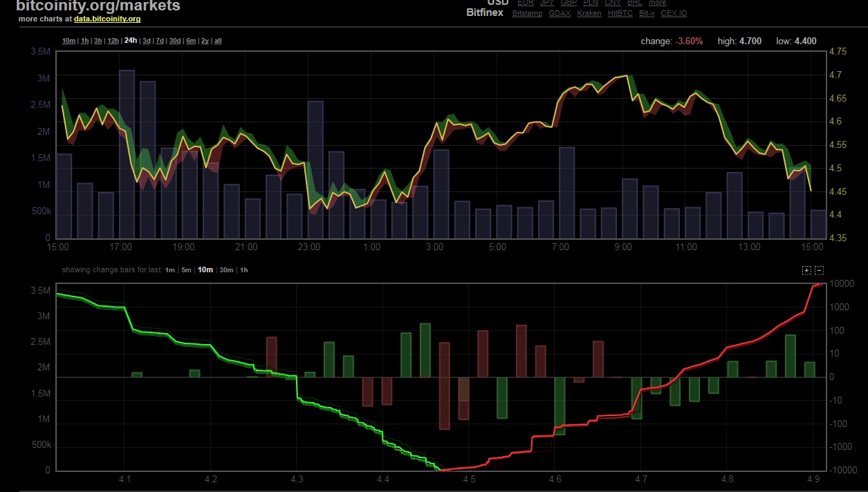
Task: Select the 10m time range
Action: tap(68, 41)
